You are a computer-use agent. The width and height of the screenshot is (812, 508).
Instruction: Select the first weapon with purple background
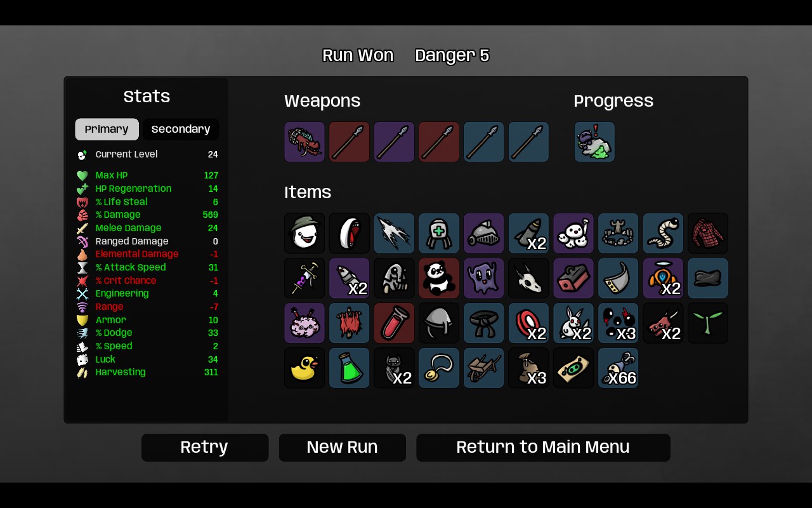(304, 142)
